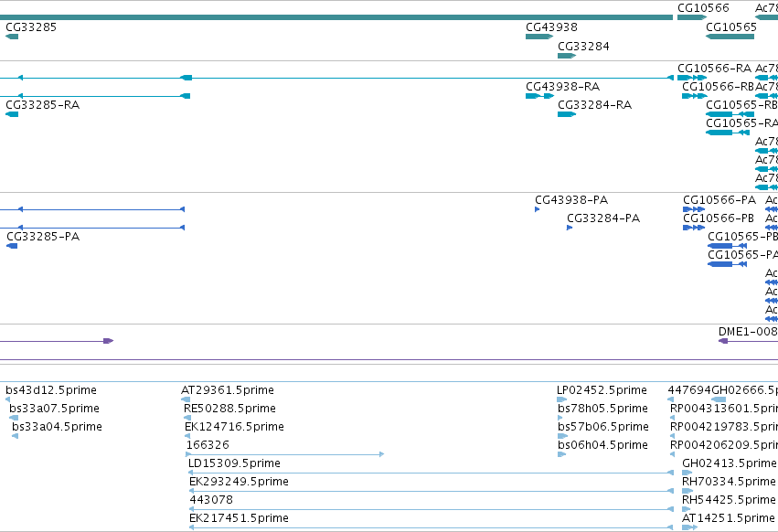Click the EK217451.5prime EST label
This screenshot has width=778, height=532.
tap(239, 518)
